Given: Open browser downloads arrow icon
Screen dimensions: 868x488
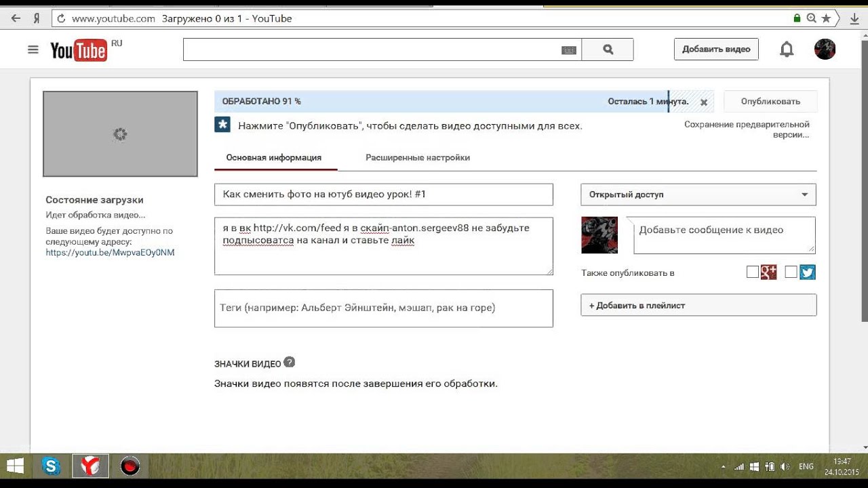Looking at the screenshot, I should click(854, 18).
